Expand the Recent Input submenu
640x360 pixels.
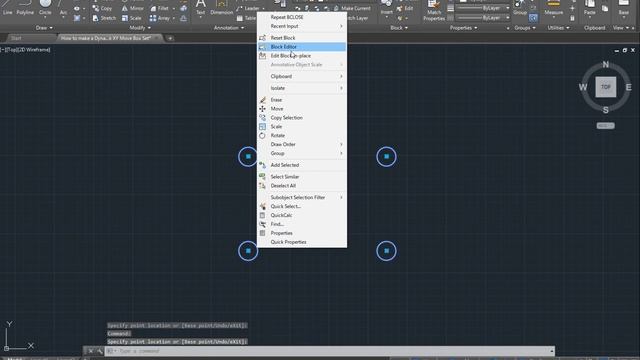click(x=302, y=26)
